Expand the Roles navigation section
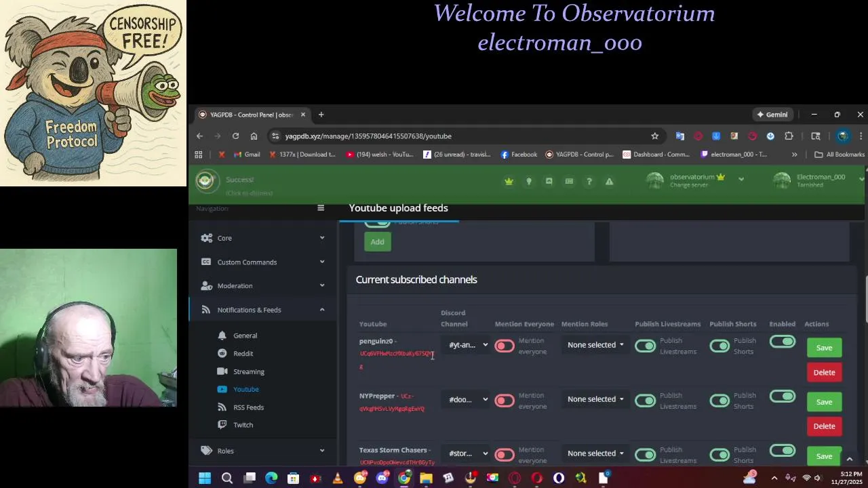This screenshot has height=488, width=868. 262,451
